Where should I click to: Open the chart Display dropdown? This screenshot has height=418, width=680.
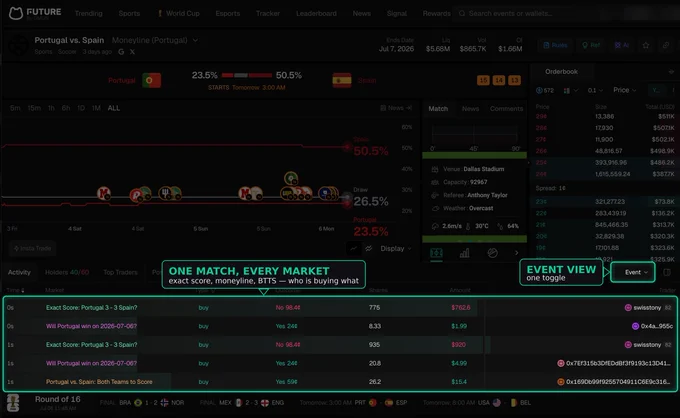tap(396, 248)
